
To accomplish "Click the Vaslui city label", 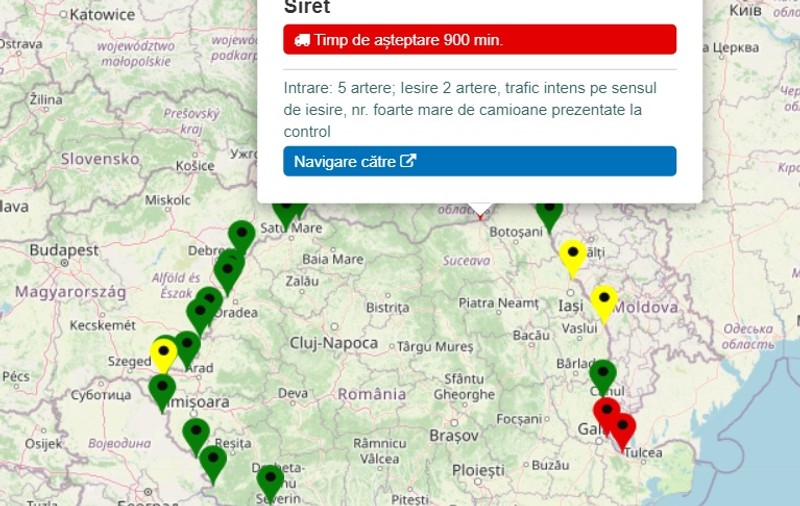I will [x=579, y=328].
